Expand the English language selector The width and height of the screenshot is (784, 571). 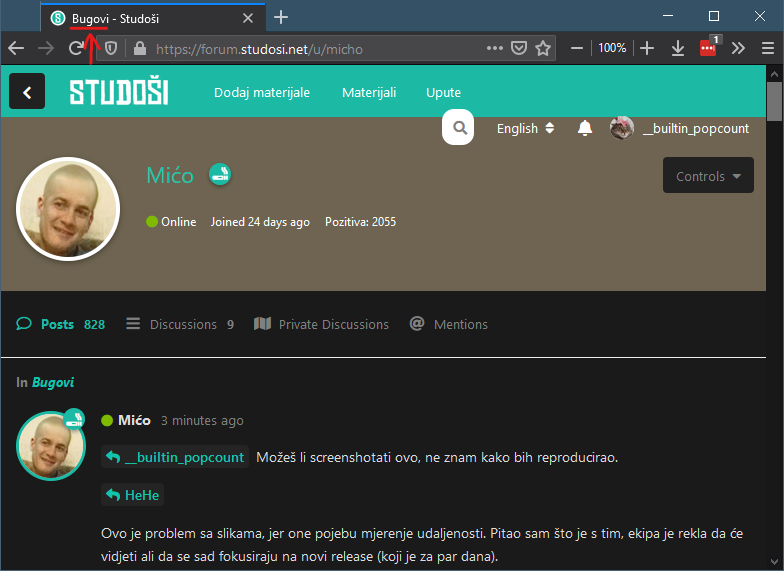click(x=525, y=128)
